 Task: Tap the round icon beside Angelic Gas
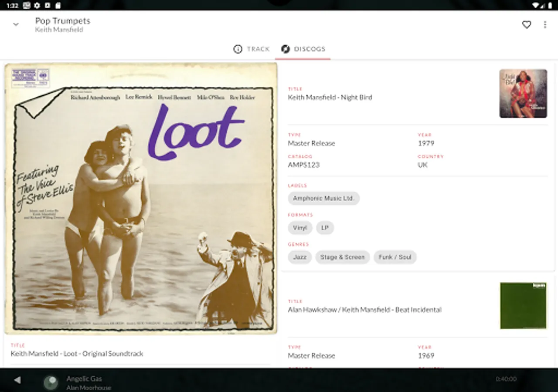[x=51, y=382]
